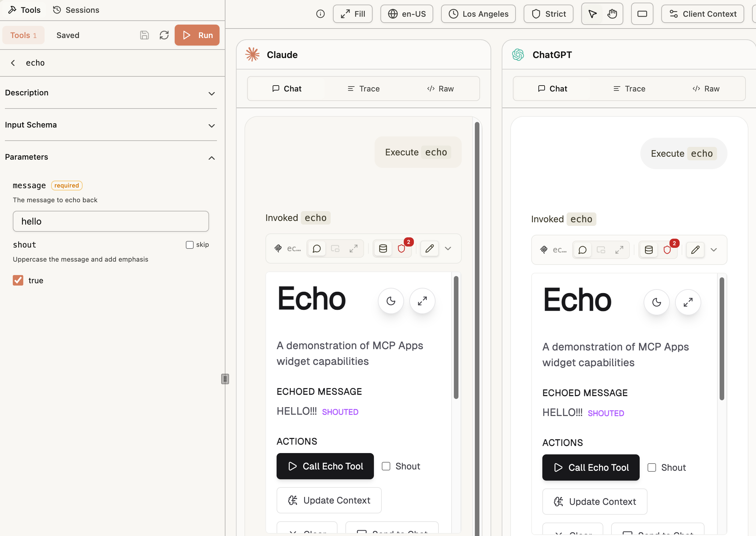Go back with the arrow next to echo
The image size is (756, 536).
13,63
